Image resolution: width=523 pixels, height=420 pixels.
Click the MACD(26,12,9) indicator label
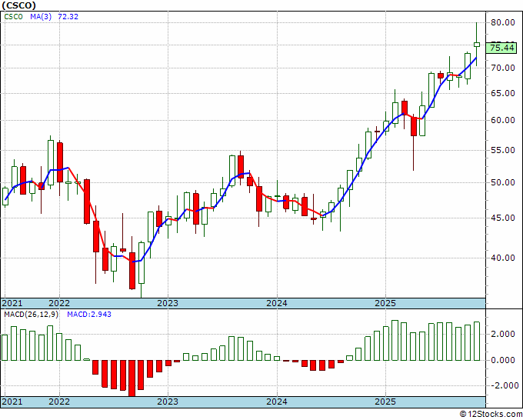[31, 315]
